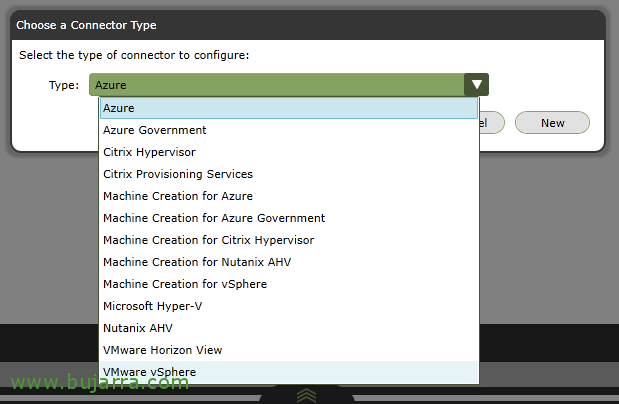Choose Machine Creation for vSphere
619x404 pixels.
coord(289,284)
